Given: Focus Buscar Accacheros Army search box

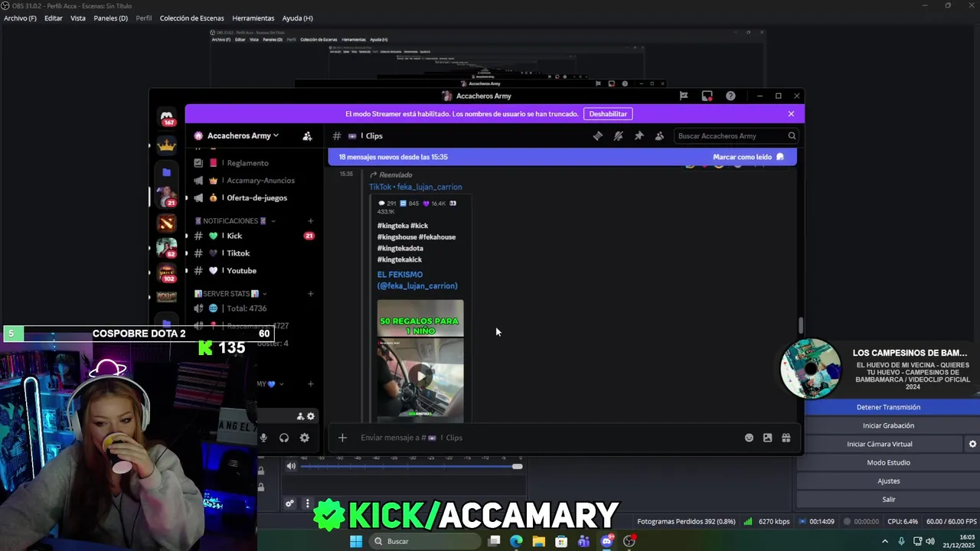Looking at the screenshot, I should coord(736,135).
